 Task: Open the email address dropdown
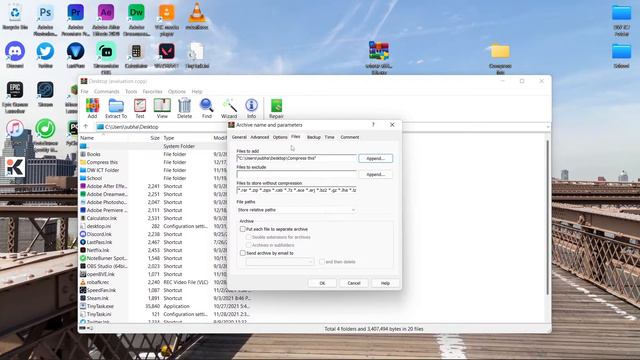[280, 262]
